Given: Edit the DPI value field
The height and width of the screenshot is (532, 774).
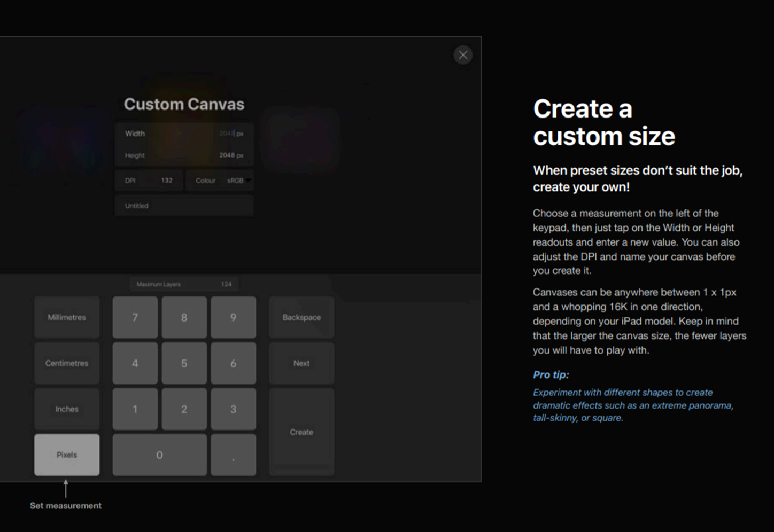Looking at the screenshot, I should tap(149, 181).
